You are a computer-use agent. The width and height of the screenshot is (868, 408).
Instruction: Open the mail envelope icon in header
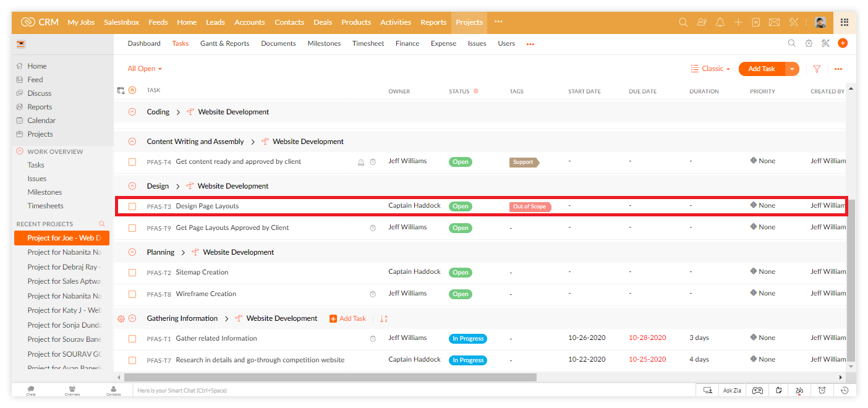tap(774, 22)
